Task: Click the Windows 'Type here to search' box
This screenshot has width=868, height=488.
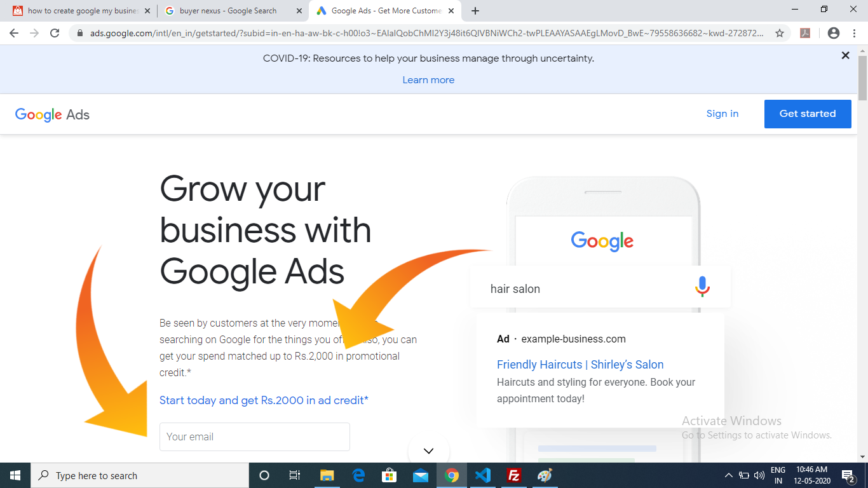Action: point(140,475)
